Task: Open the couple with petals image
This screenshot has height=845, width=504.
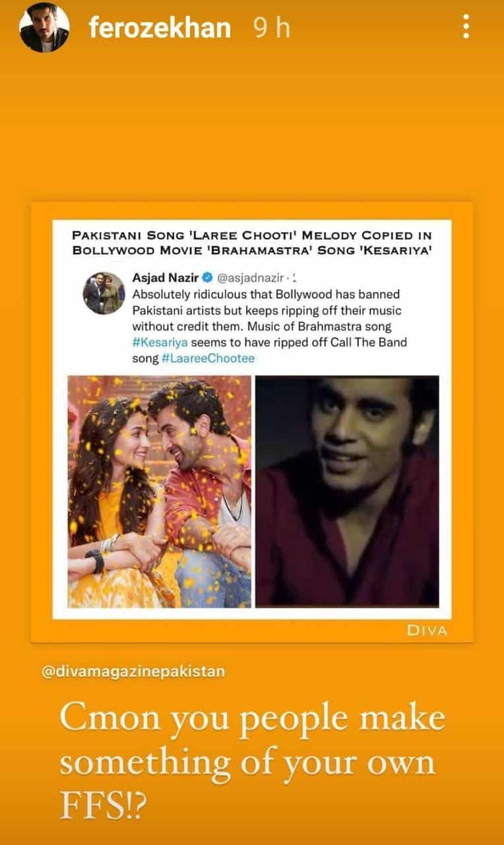Action: coord(160,491)
